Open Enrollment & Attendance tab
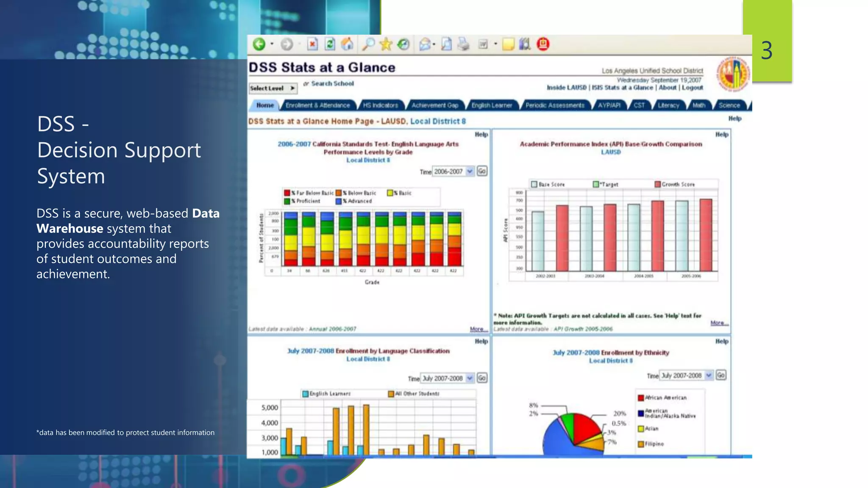The image size is (868, 488). 317,105
